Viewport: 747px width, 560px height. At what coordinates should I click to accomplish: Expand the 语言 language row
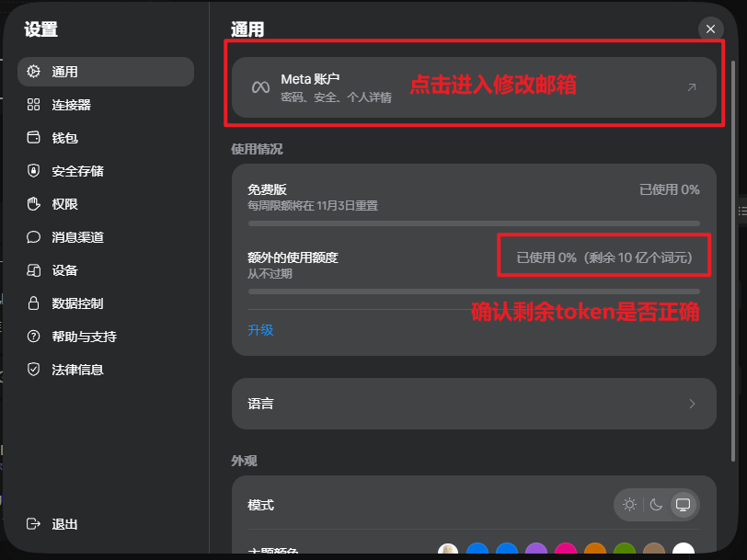tap(474, 404)
